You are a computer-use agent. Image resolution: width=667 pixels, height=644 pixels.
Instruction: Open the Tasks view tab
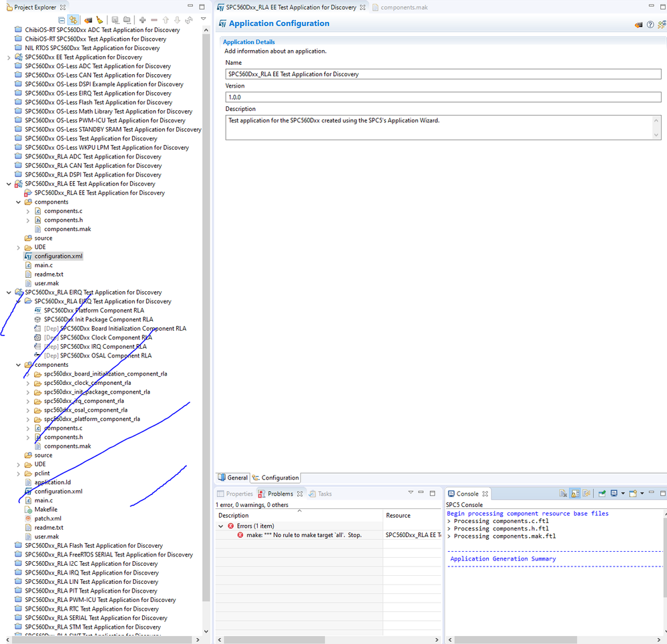tap(320, 494)
